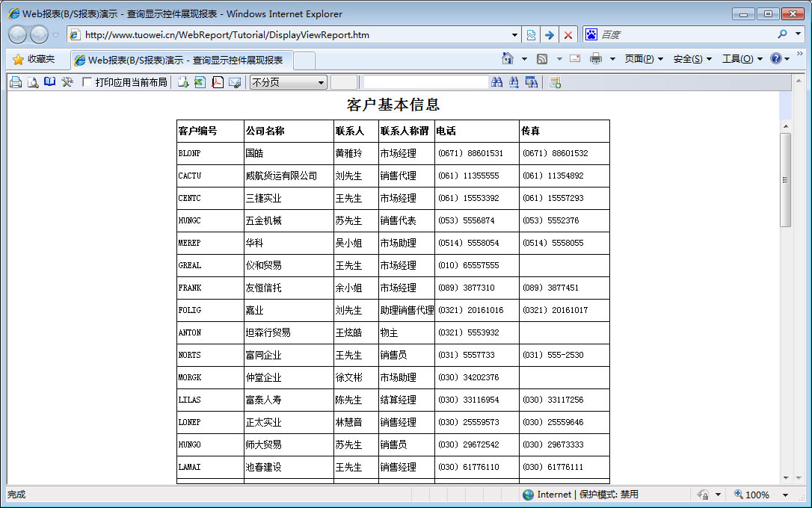This screenshot has width=812, height=508.
Task: Click the page vertical scrollbar thumb
Action: 785,179
